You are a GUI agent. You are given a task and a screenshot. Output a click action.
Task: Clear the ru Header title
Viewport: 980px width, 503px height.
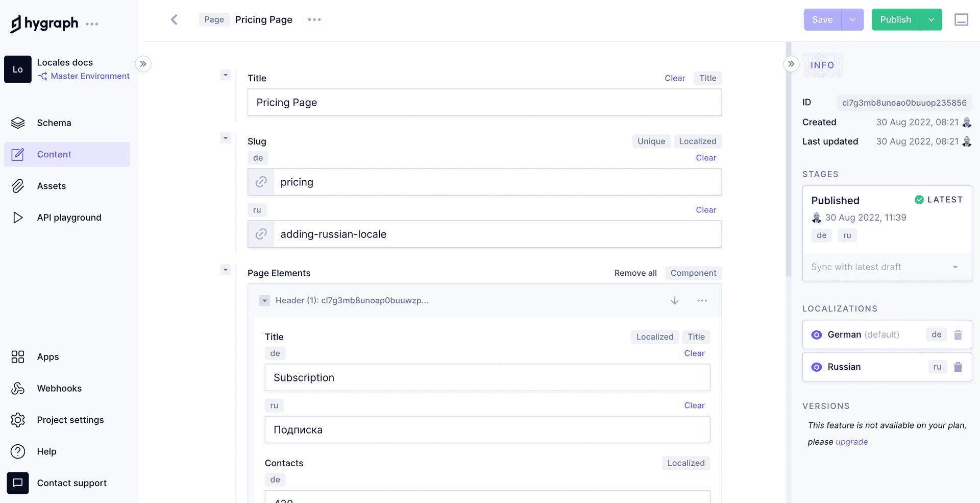pos(694,405)
